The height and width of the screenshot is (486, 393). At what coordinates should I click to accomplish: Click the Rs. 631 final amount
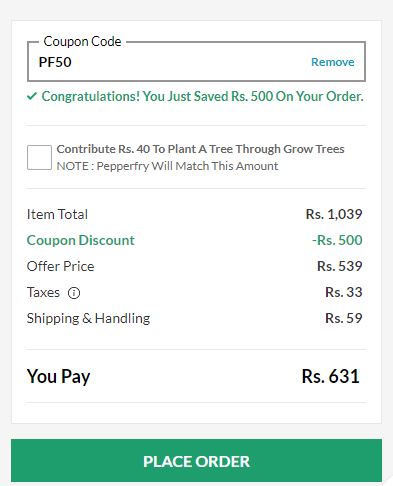click(x=330, y=376)
